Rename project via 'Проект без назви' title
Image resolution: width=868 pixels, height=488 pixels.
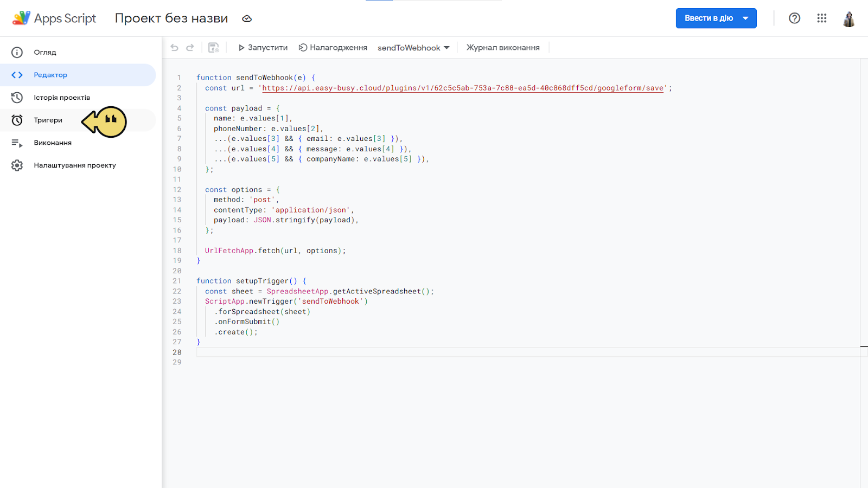click(171, 18)
